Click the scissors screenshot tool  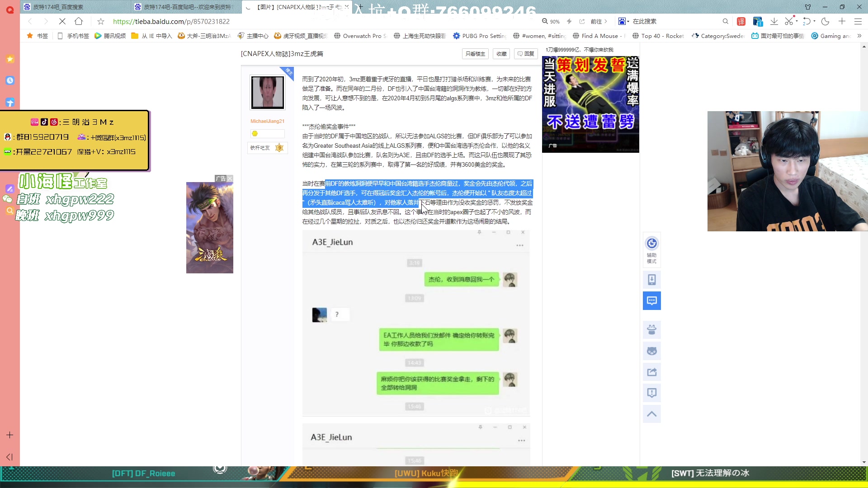click(789, 21)
